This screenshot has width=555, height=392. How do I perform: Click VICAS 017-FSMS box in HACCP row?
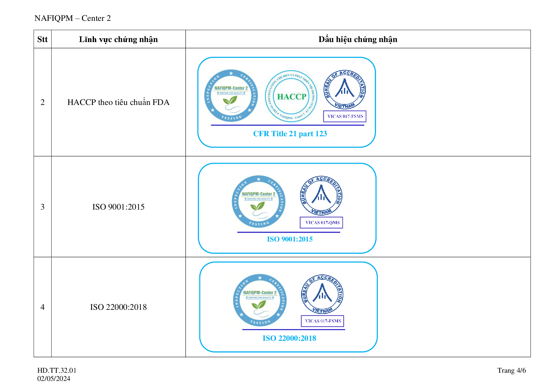coord(345,116)
